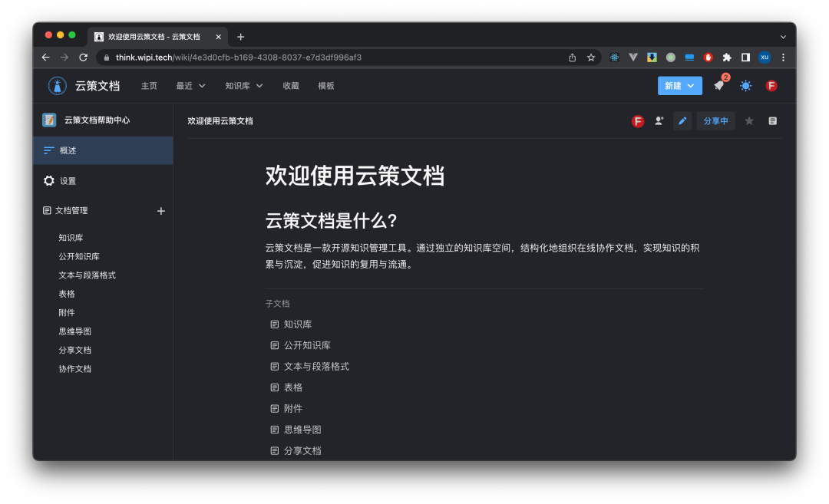Click the collaborator avatar F in document header
This screenshot has height=504, width=829.
click(638, 121)
